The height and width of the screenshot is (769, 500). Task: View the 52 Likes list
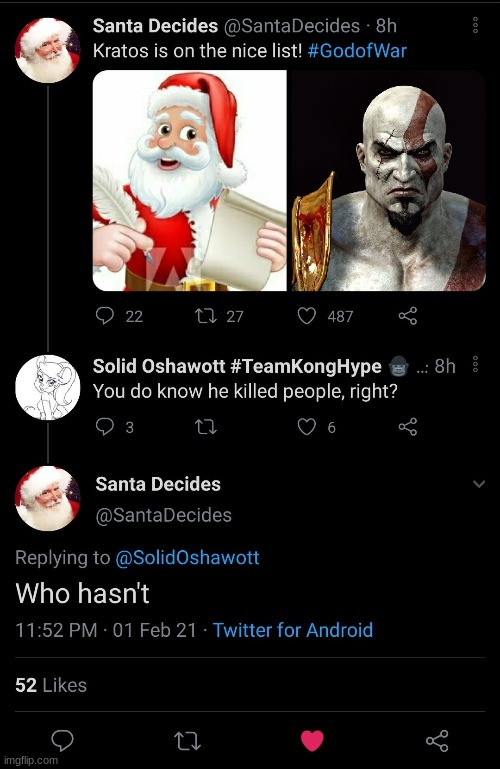(51, 685)
